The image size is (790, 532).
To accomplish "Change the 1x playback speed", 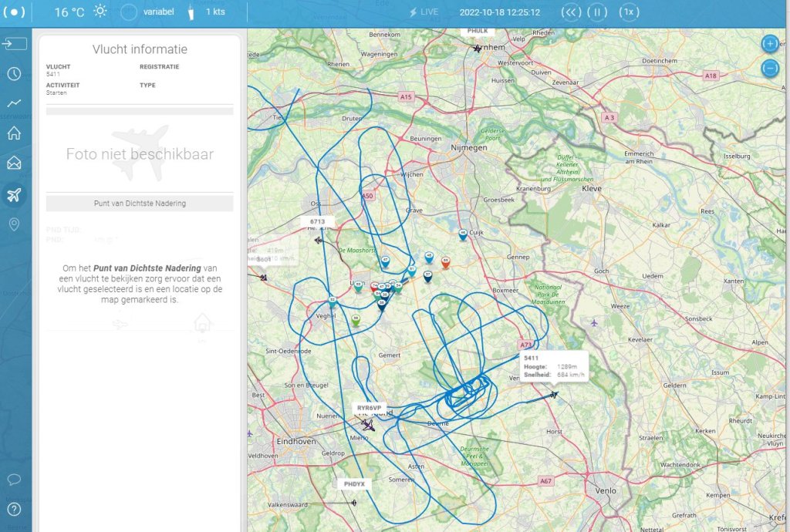I will tap(630, 12).
